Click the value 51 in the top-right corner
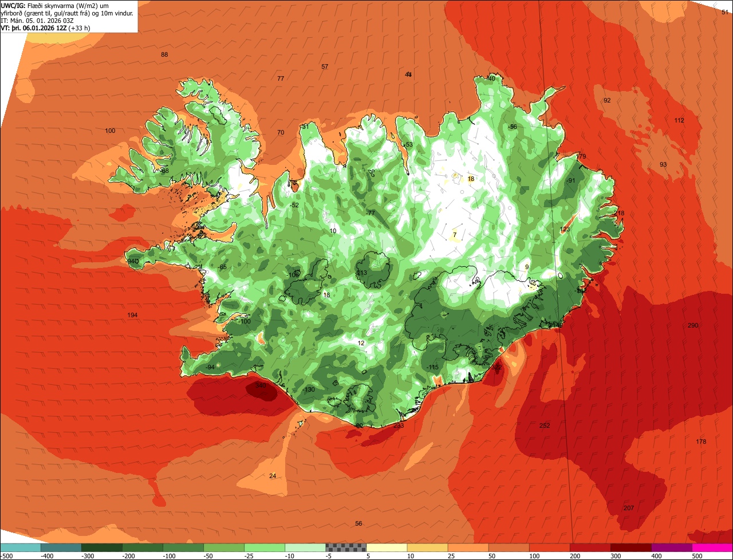This screenshot has height=560, width=733. pyautogui.click(x=725, y=12)
